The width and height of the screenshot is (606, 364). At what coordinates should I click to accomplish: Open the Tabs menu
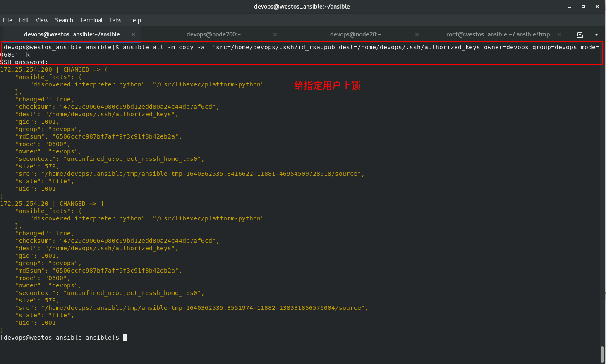[115, 20]
